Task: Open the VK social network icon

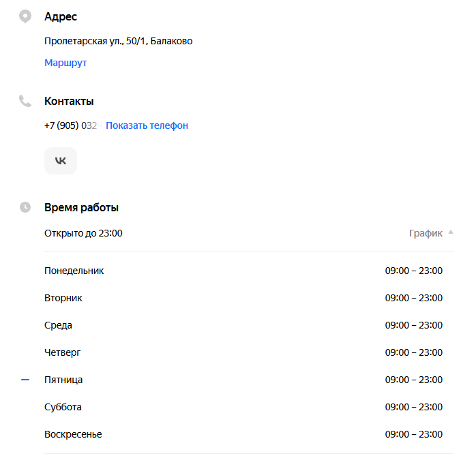Action: click(61, 161)
